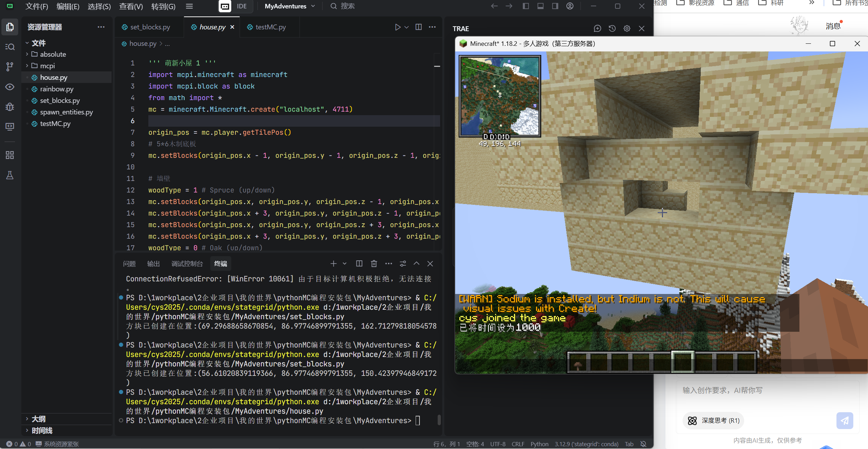
Task: Open the Extensions view
Action: pyautogui.click(x=10, y=155)
